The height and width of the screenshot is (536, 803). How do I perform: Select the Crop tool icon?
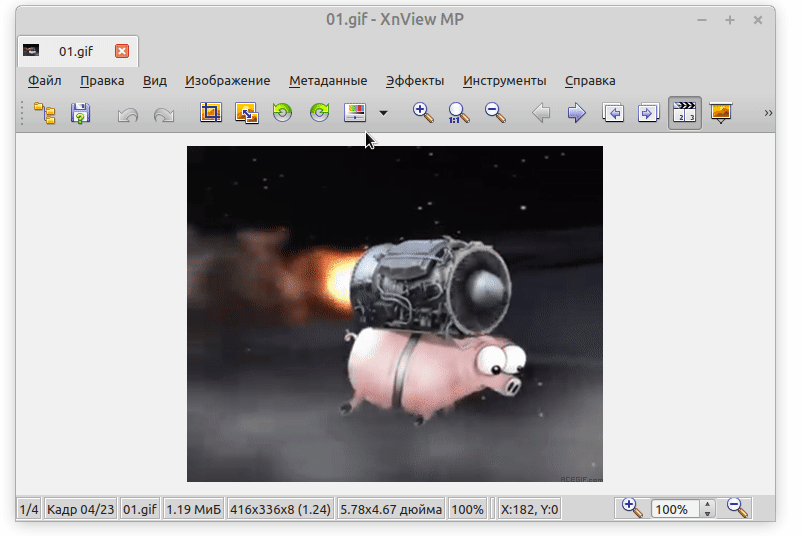pyautogui.click(x=210, y=112)
